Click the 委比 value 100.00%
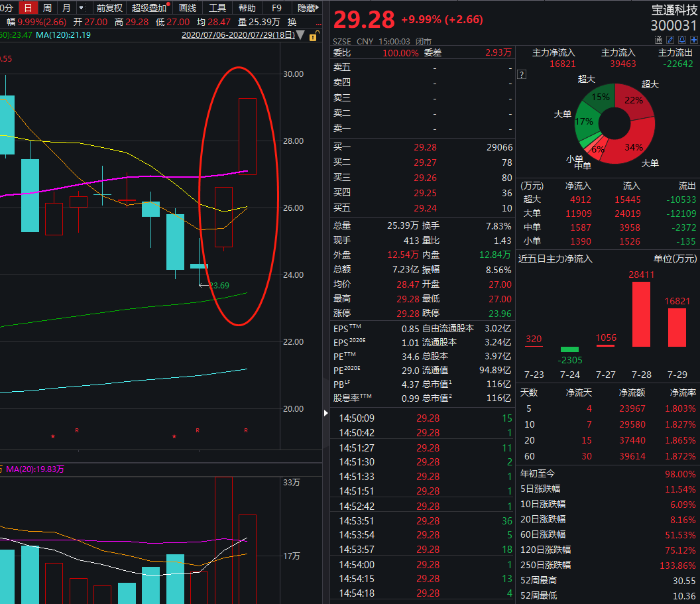 tap(400, 53)
